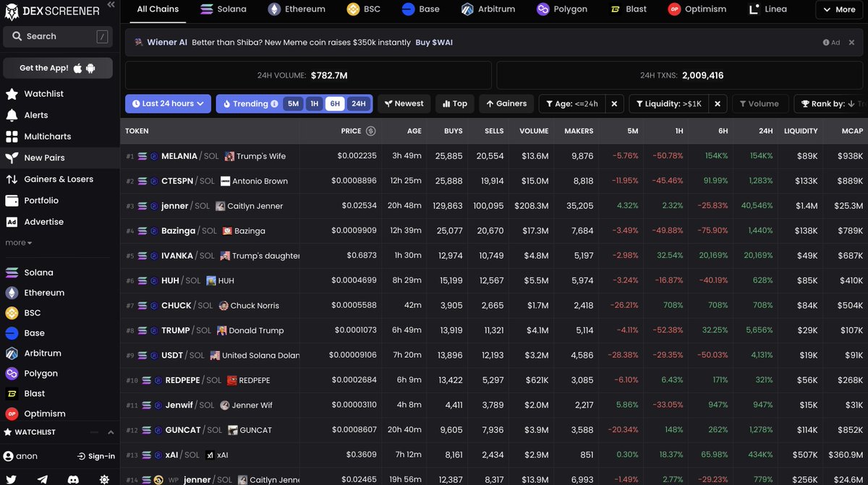Remove the Age <=24h filter

coord(614,104)
